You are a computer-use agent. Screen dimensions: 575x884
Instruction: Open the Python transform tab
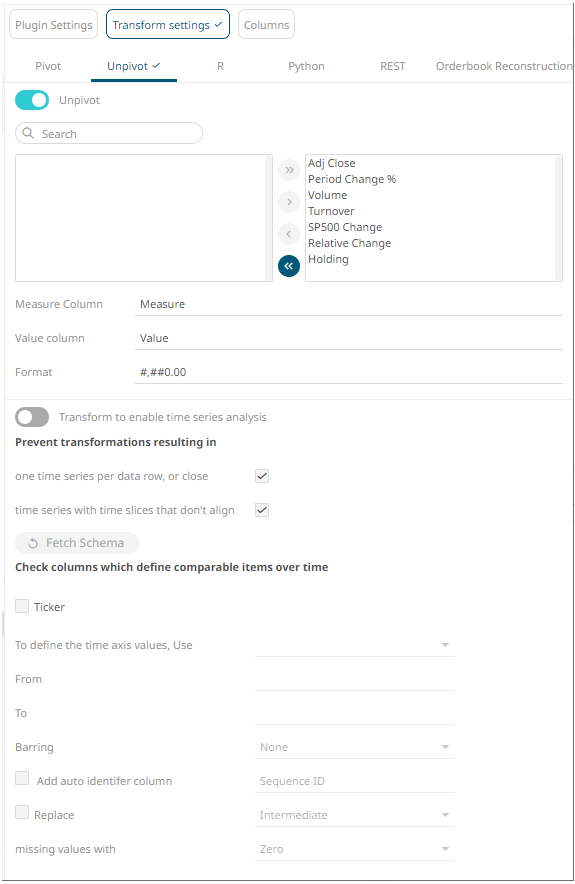(x=306, y=66)
